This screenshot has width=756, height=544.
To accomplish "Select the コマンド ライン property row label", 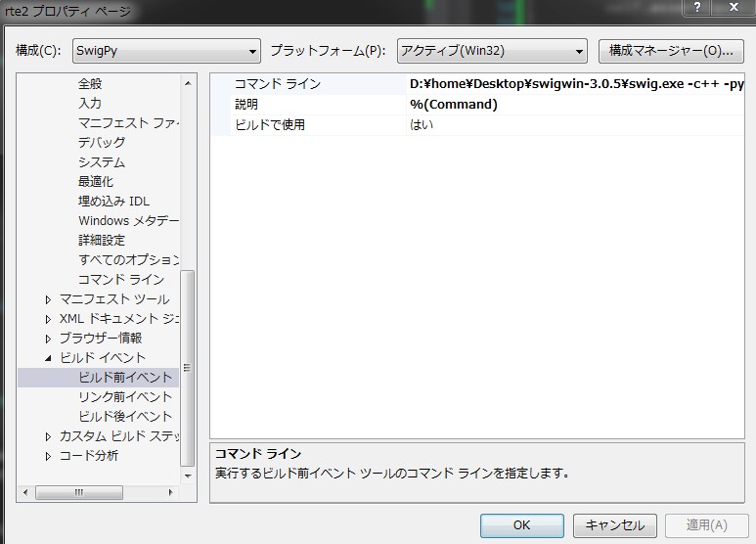I will click(x=278, y=84).
